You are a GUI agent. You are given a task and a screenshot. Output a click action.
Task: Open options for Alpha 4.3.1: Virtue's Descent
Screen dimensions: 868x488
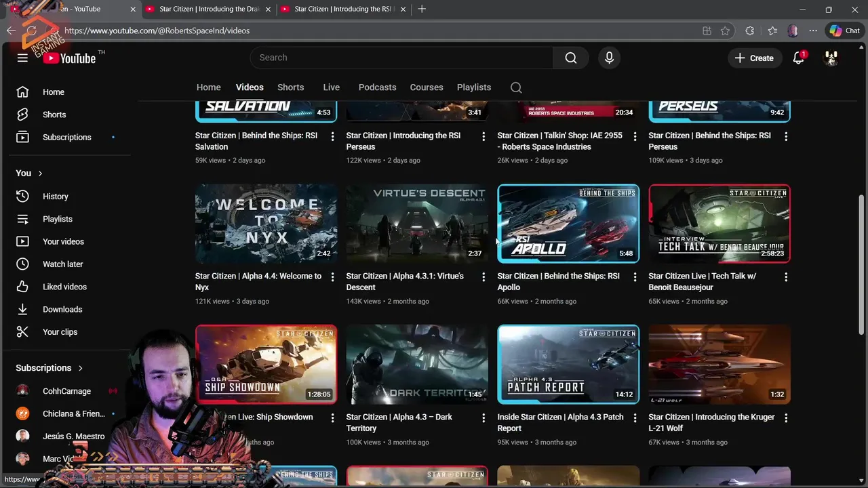click(x=484, y=277)
